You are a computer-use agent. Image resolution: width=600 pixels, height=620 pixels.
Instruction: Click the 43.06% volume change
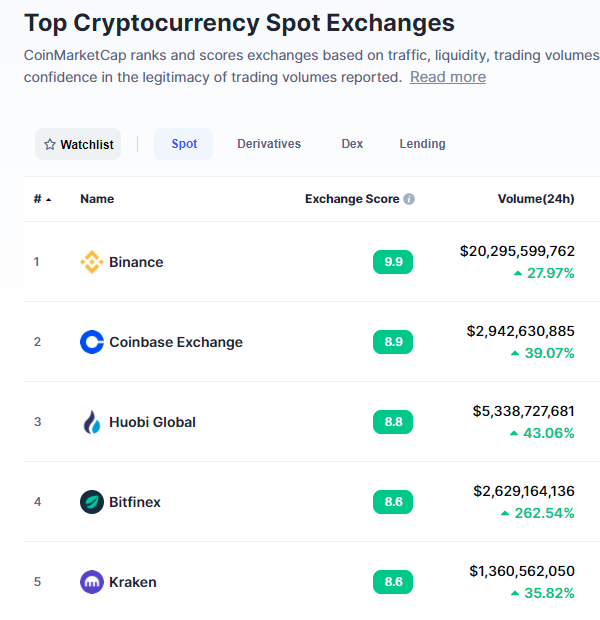549,433
